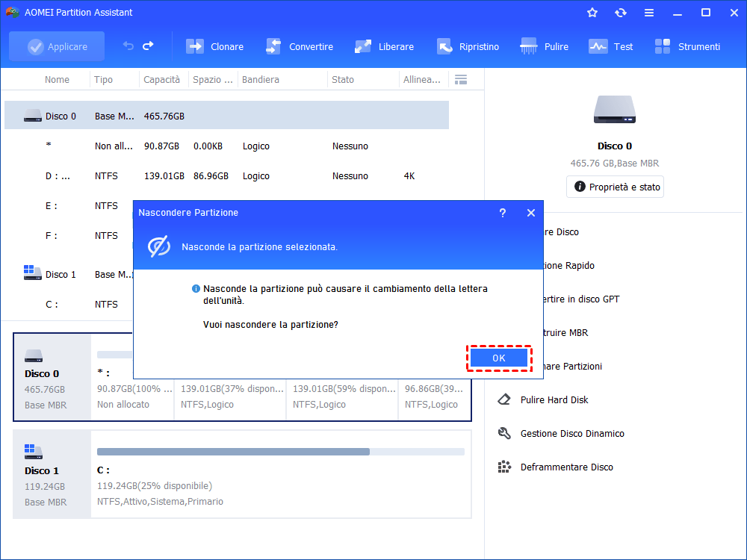Select the D: partition row

tap(227, 175)
